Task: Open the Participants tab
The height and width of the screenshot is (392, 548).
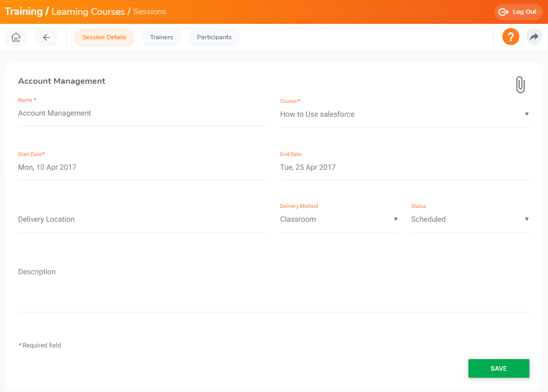Action: click(214, 37)
